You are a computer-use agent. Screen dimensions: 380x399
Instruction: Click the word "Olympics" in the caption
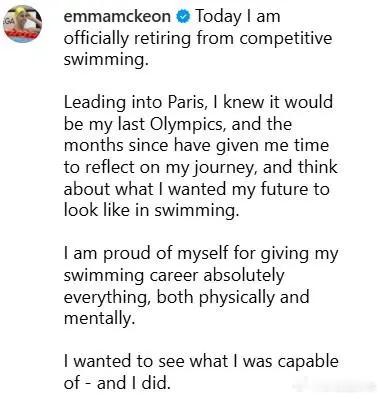click(186, 124)
